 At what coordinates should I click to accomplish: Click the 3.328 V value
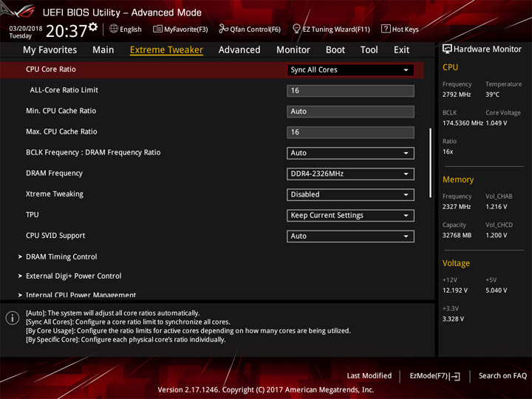click(453, 319)
